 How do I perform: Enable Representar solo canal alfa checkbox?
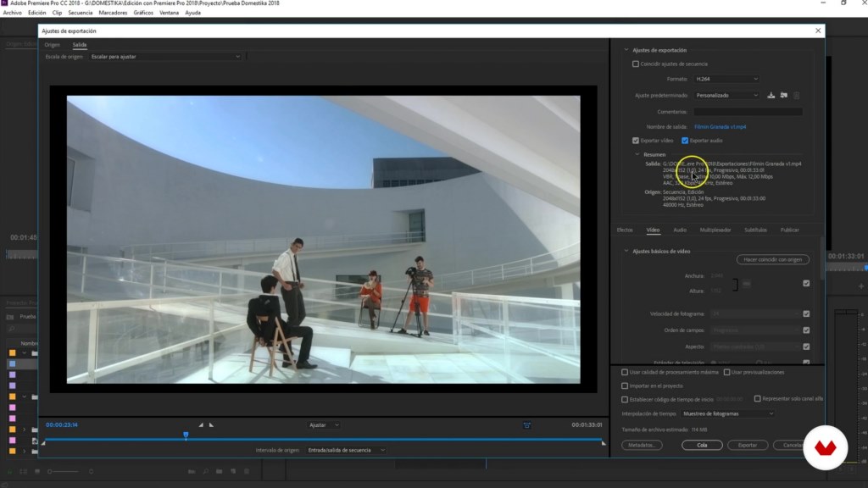click(x=757, y=398)
